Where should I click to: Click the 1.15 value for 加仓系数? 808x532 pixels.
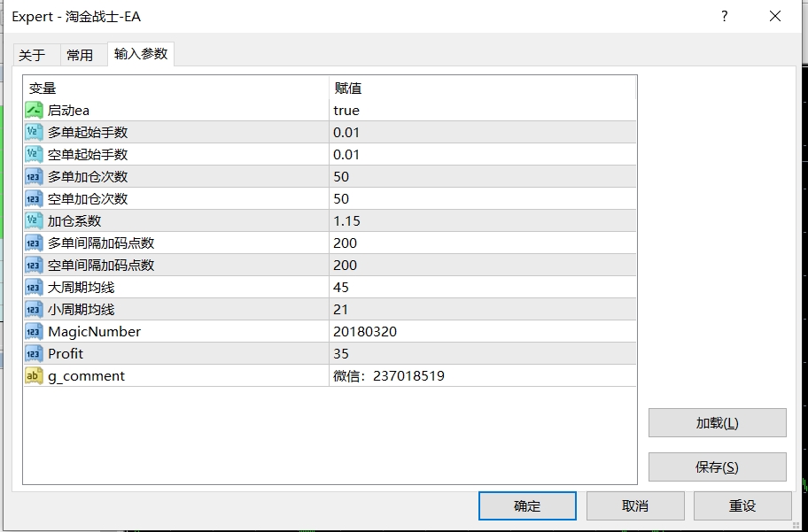[346, 220]
